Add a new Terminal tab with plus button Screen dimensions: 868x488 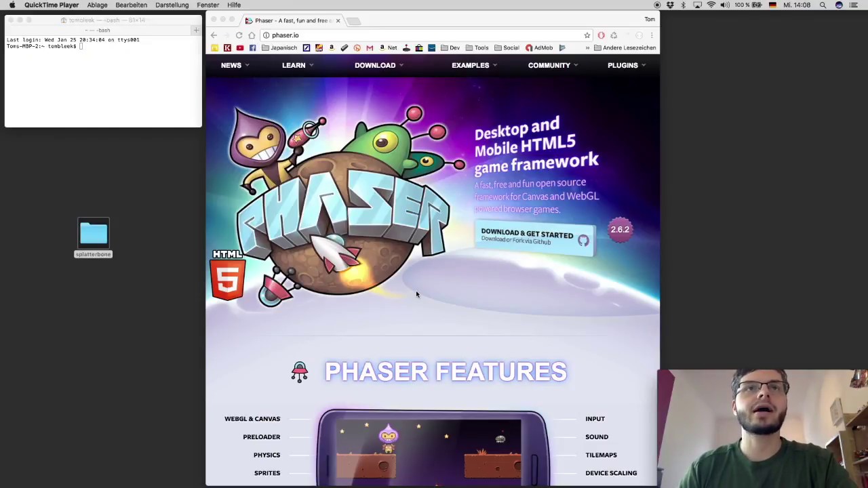[x=196, y=30]
